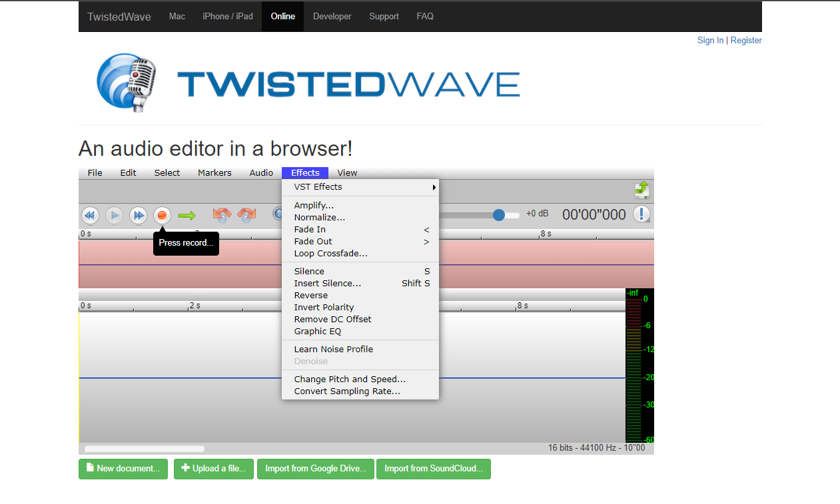Open the Select menu
840x504 pixels.
pyautogui.click(x=167, y=173)
